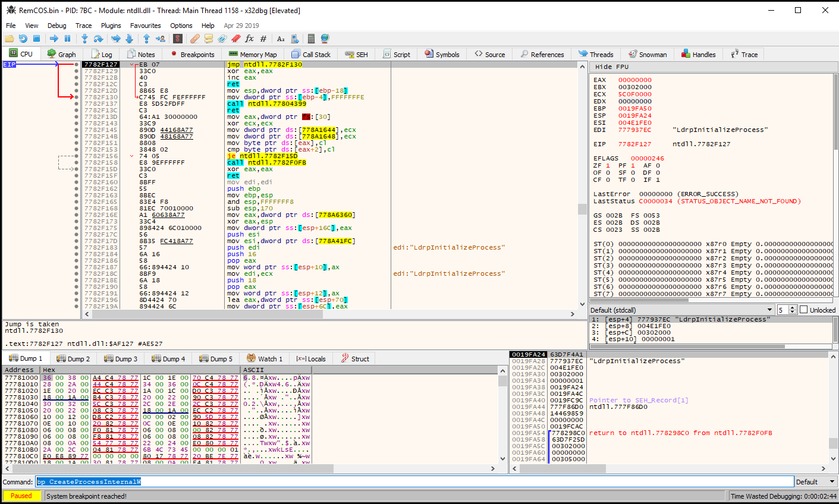Switch to the Memory Map tab
This screenshot has height=504, width=839.
click(x=253, y=54)
